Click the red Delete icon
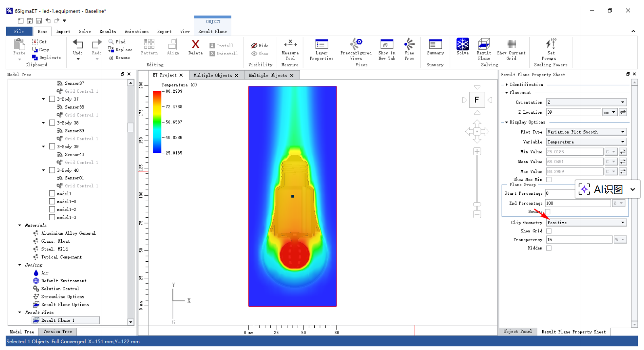This screenshot has width=644, height=350. (x=195, y=44)
